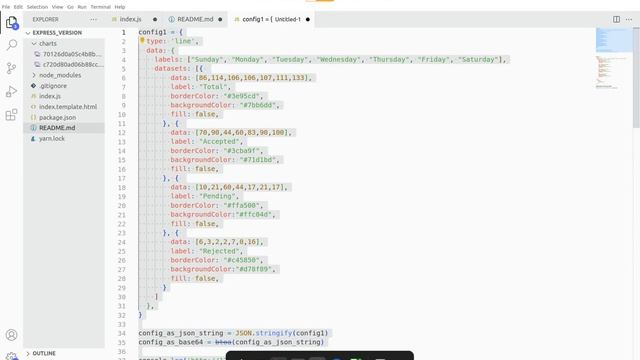Open the Help menu
The height and width of the screenshot is (360, 640).
click(x=120, y=7)
